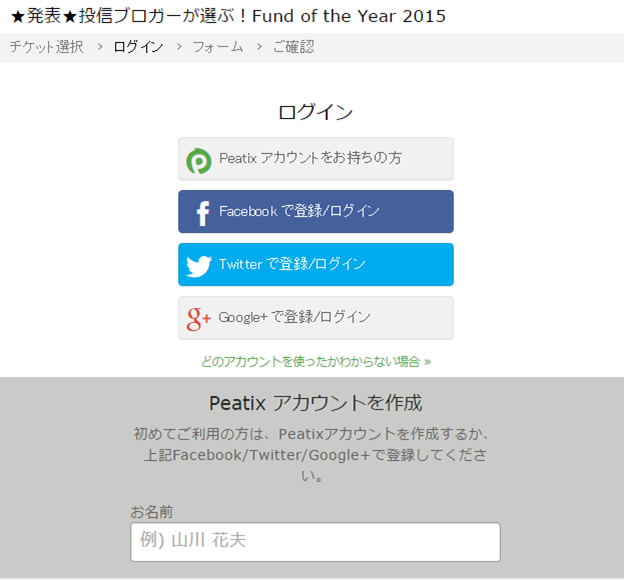This screenshot has width=625, height=580.
Task: Jump to the 'フォーム' breadcrumb step
Action: [x=217, y=47]
